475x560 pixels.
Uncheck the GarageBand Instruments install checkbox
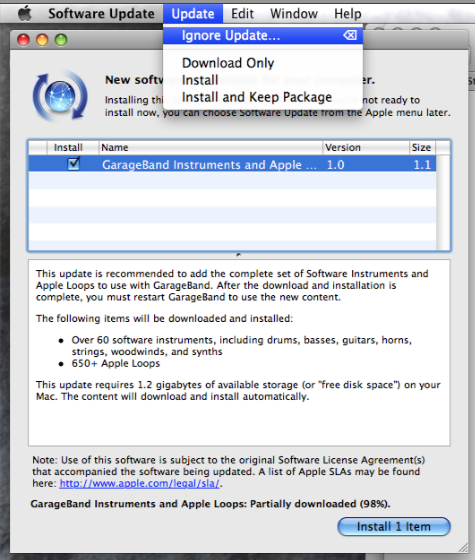74,164
